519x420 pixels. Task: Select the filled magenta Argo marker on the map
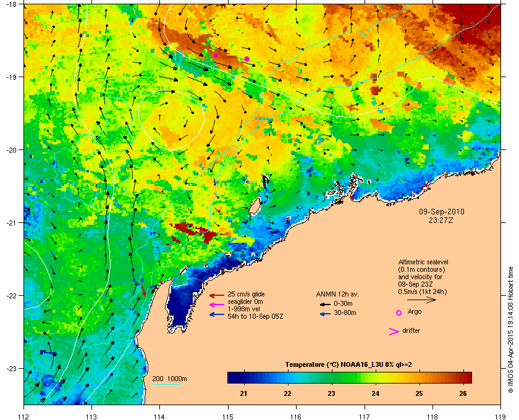247,59
